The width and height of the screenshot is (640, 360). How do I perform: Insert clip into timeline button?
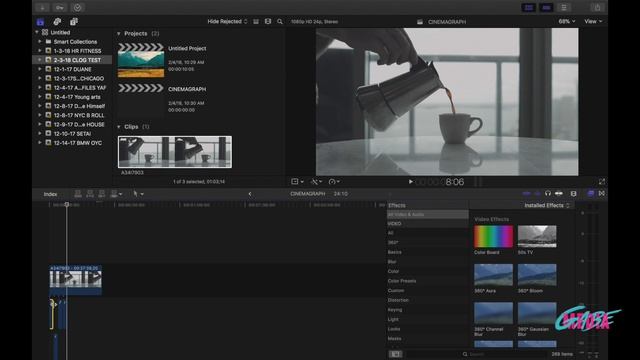[90, 194]
